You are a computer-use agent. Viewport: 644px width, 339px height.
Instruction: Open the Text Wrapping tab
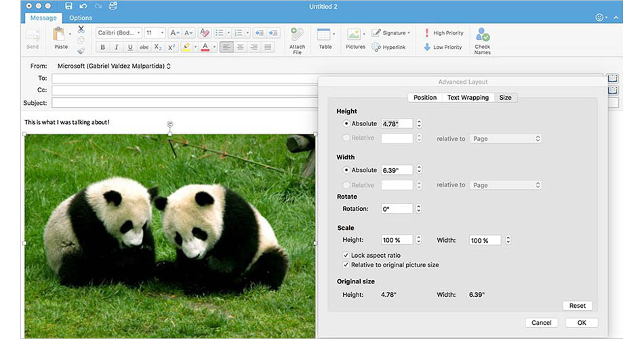point(468,98)
